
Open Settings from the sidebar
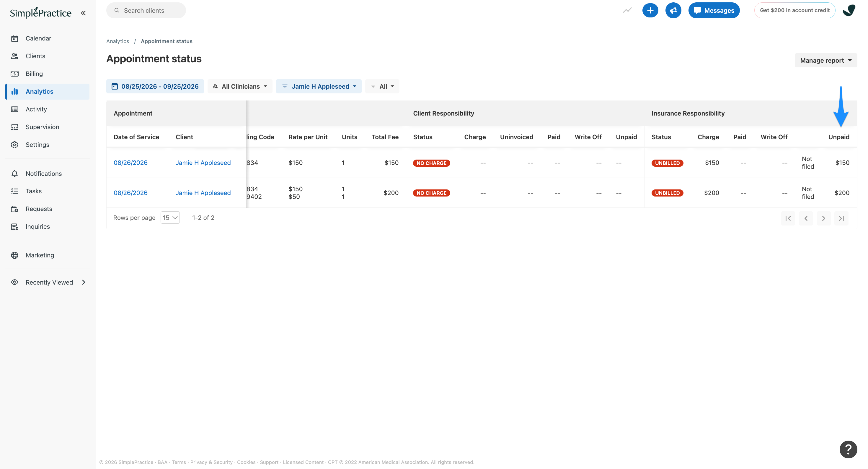[48, 145]
